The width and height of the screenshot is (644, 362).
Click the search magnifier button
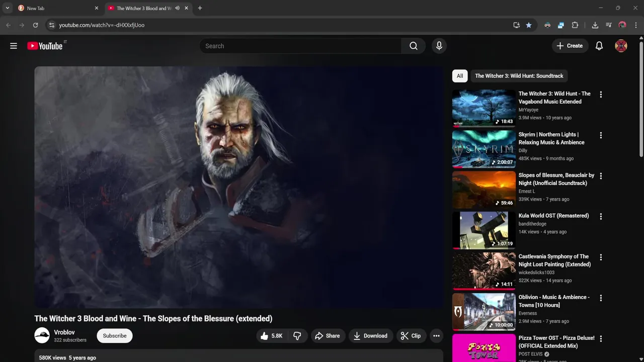click(x=414, y=46)
